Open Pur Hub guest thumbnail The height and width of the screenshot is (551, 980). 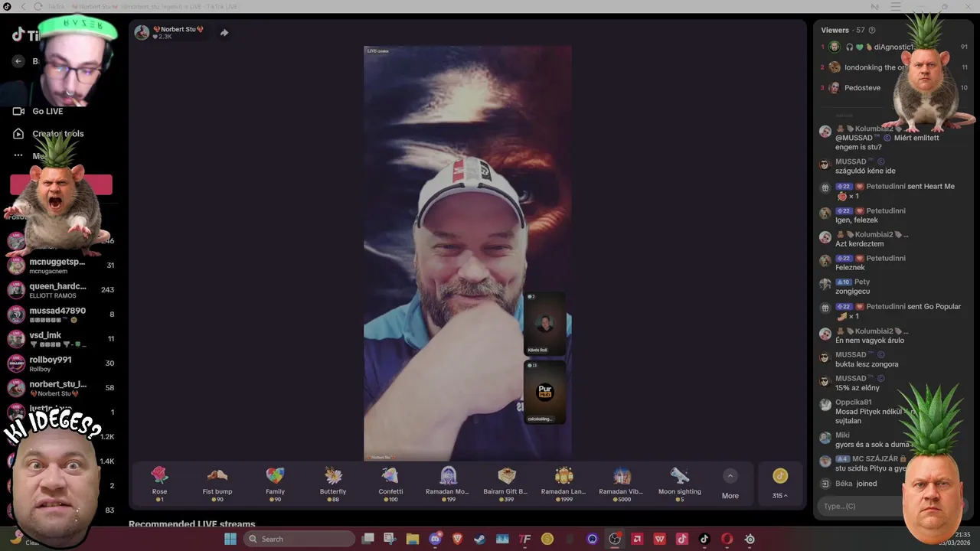(x=544, y=393)
